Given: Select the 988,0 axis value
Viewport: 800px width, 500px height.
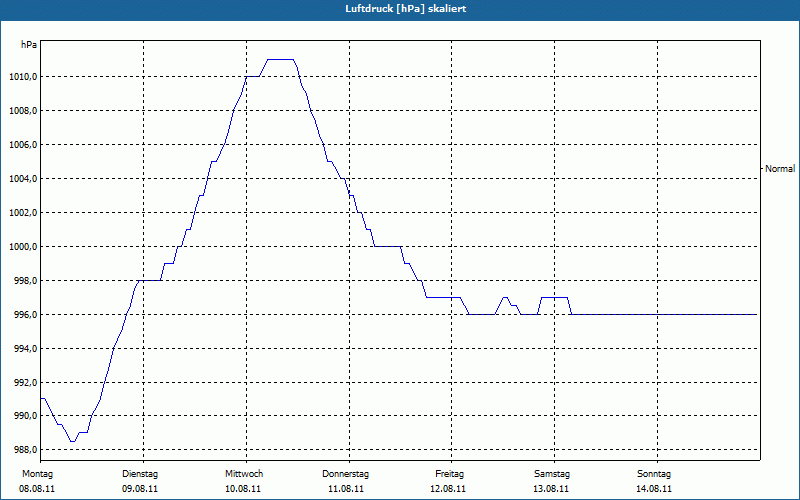Looking at the screenshot, I should click(x=25, y=449).
